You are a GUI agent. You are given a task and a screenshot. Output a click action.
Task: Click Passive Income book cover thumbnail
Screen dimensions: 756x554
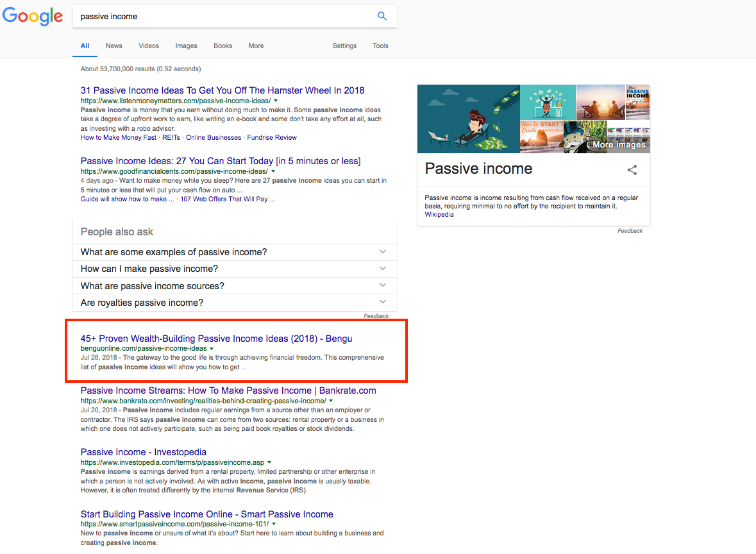tap(638, 102)
